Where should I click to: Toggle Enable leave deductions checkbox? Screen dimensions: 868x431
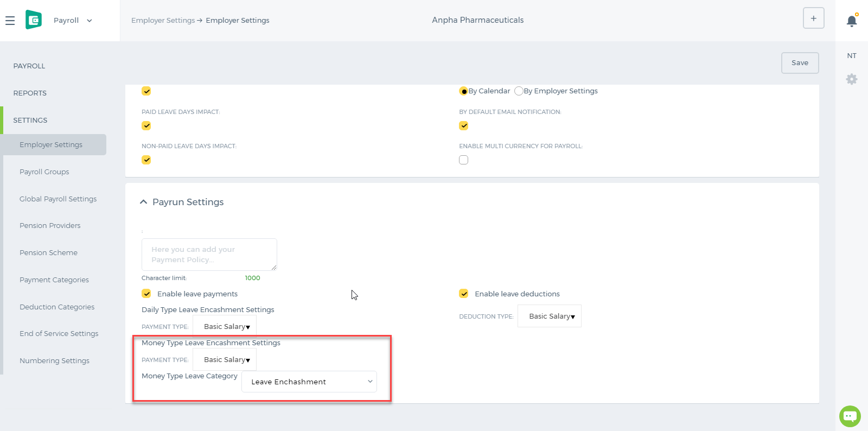pos(464,294)
